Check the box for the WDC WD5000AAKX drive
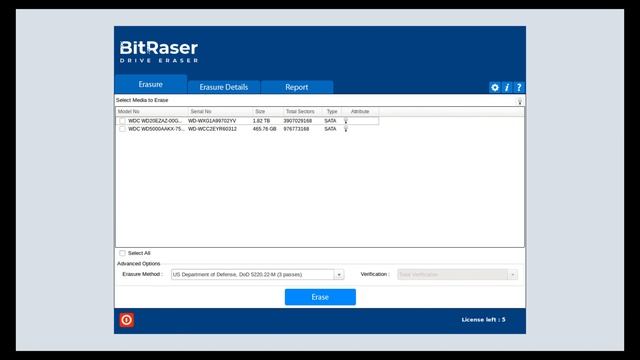Viewport: 640px width, 360px height. click(x=122, y=129)
